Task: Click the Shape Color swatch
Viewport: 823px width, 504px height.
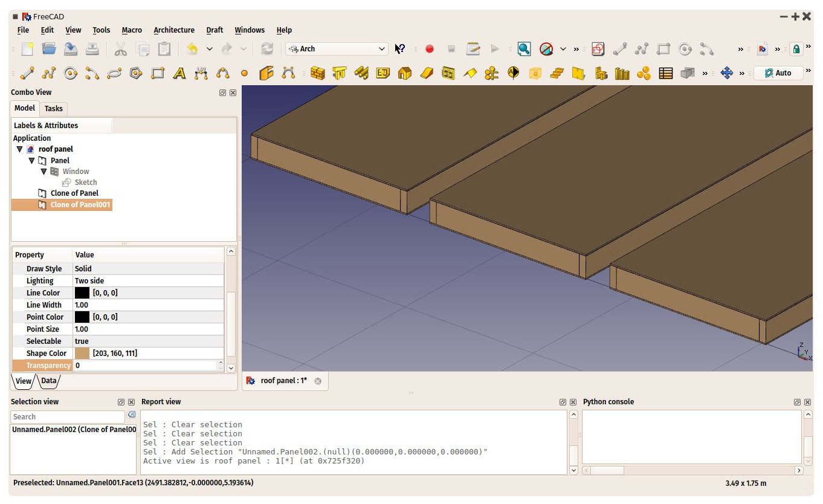Action: tap(82, 353)
